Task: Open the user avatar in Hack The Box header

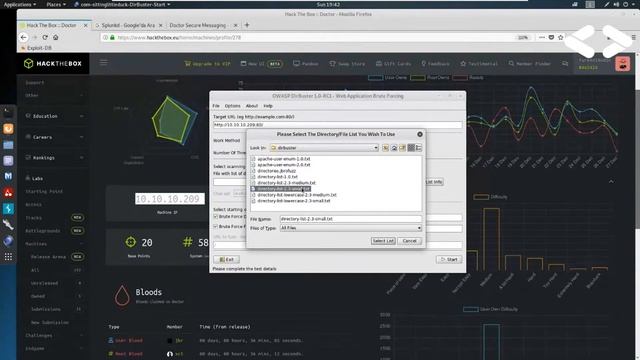Action: tap(622, 64)
